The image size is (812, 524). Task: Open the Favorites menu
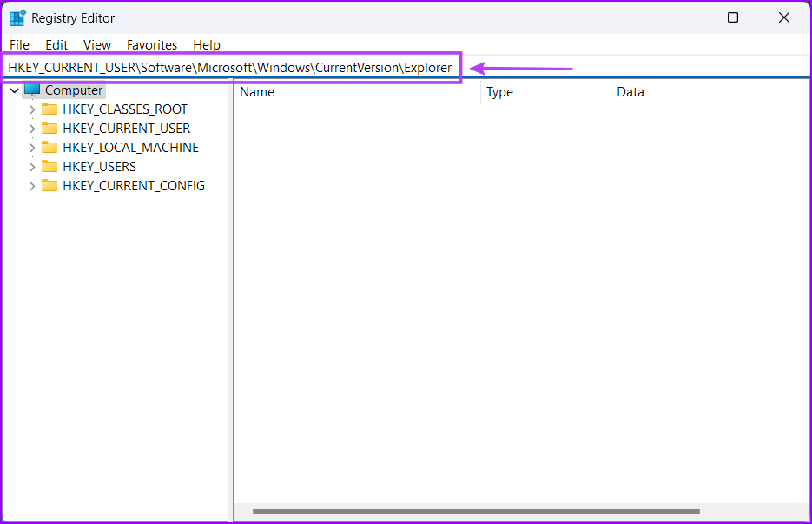152,45
